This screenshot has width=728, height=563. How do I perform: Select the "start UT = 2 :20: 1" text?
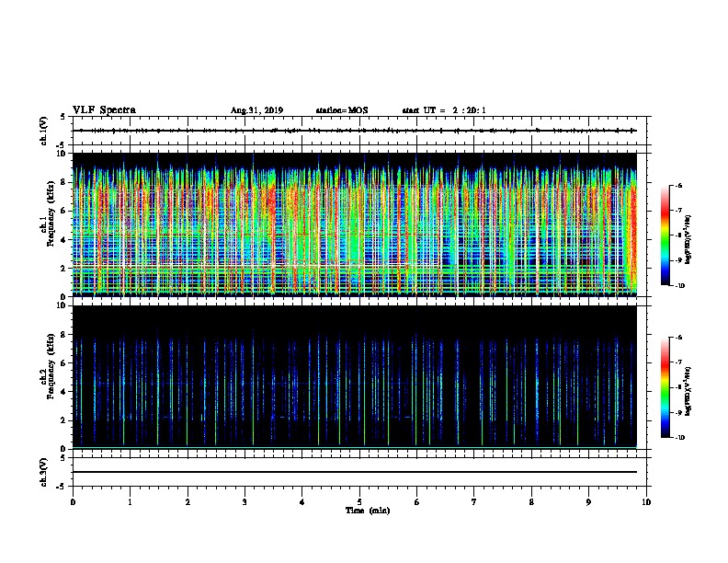444,110
